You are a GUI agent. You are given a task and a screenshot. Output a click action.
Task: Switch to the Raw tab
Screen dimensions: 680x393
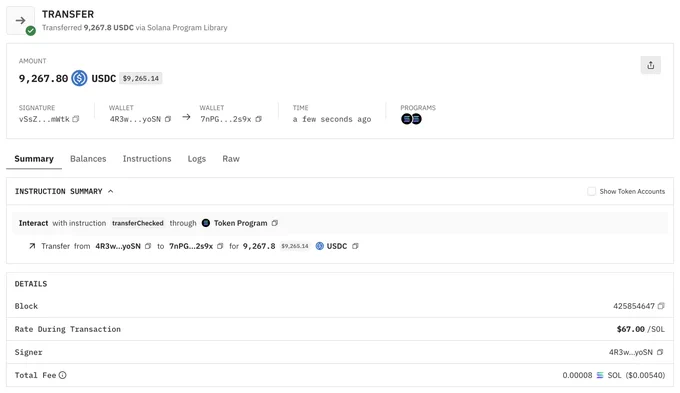(x=231, y=159)
